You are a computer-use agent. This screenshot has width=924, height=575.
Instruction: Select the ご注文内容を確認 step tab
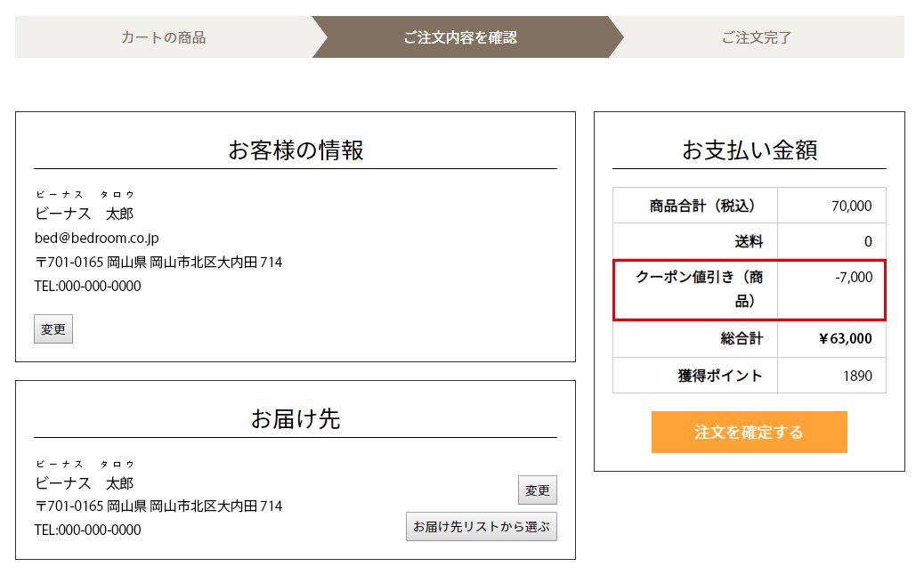460,37
